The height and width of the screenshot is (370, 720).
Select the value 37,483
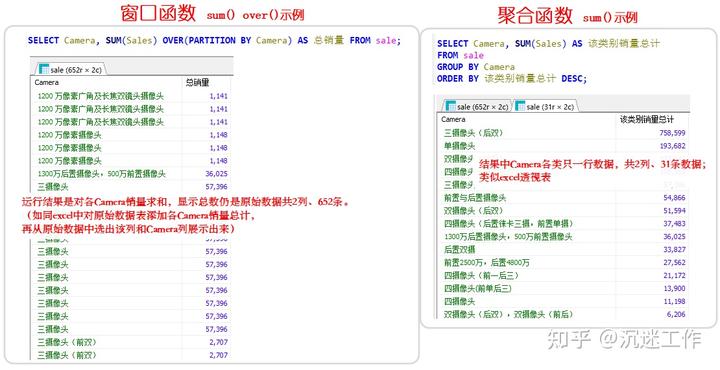(x=674, y=224)
